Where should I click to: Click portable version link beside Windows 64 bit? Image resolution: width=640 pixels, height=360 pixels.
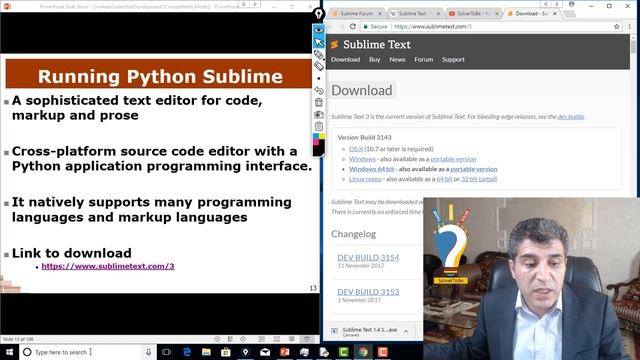click(x=473, y=169)
